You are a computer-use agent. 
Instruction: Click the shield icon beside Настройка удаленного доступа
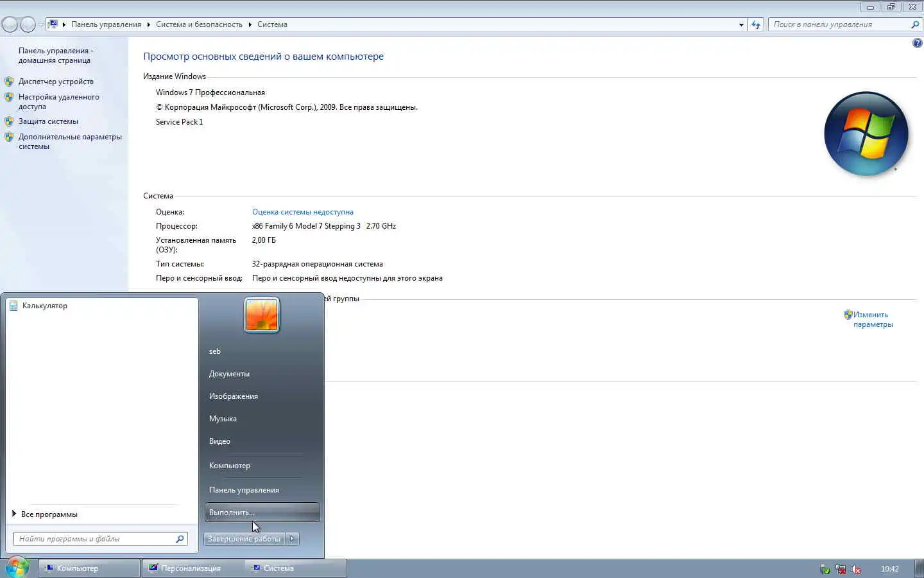pyautogui.click(x=9, y=97)
